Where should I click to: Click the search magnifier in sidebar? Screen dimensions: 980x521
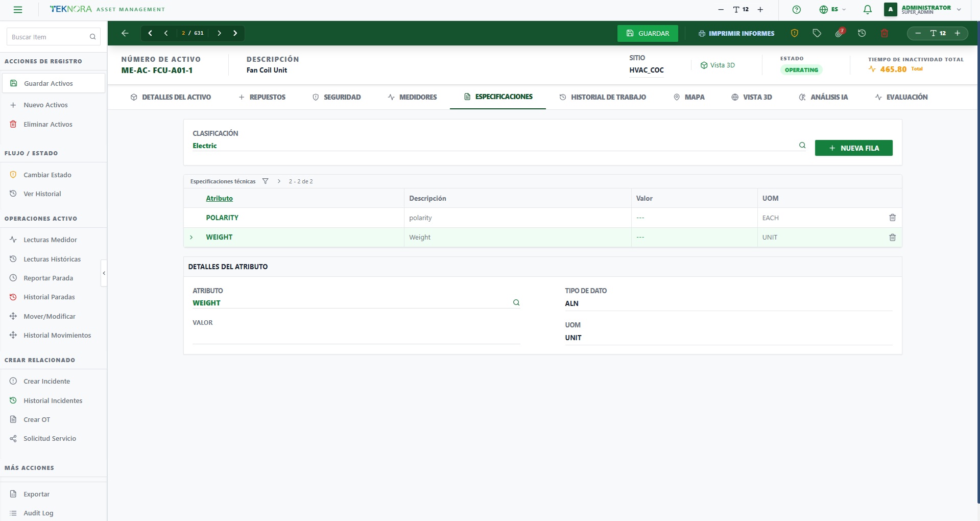coord(92,37)
